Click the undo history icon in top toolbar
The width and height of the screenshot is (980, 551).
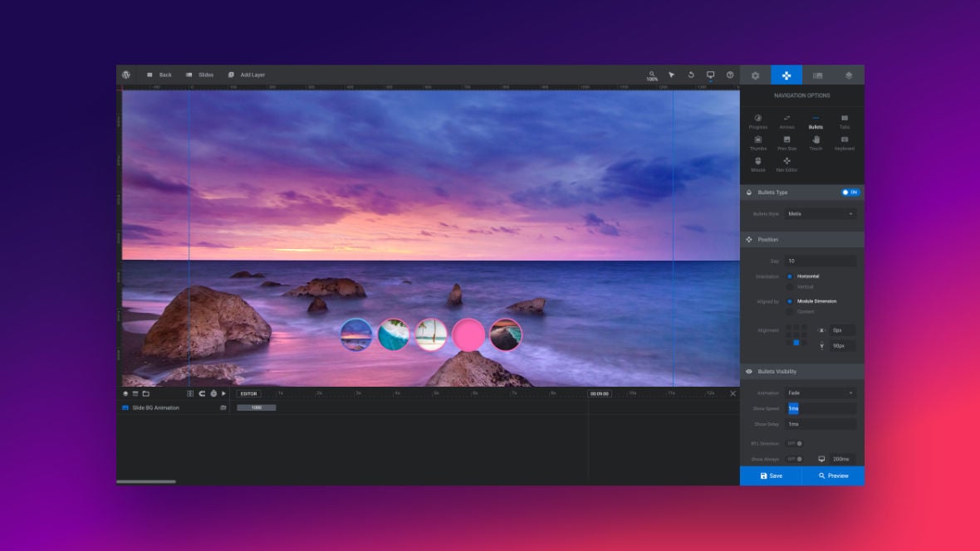tap(691, 75)
